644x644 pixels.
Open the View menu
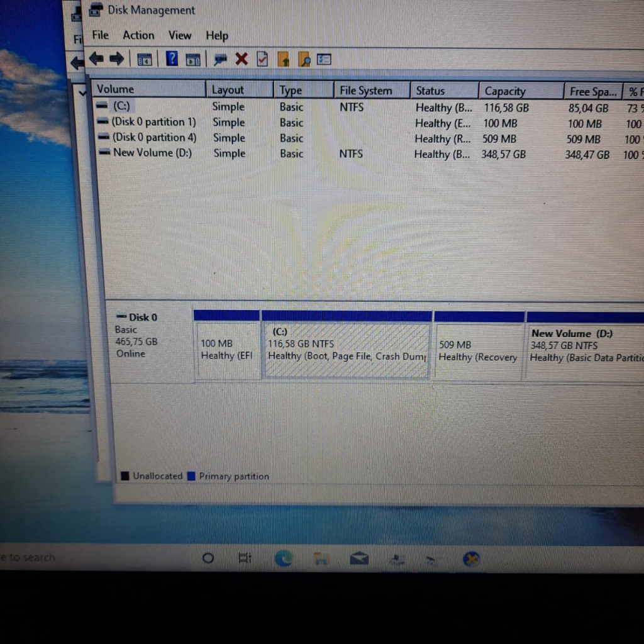tap(179, 35)
